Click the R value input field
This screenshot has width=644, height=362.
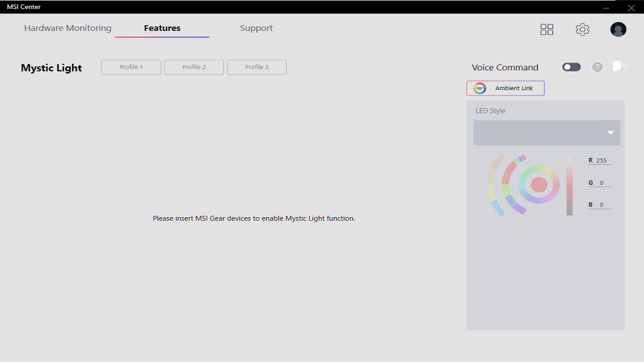603,160
